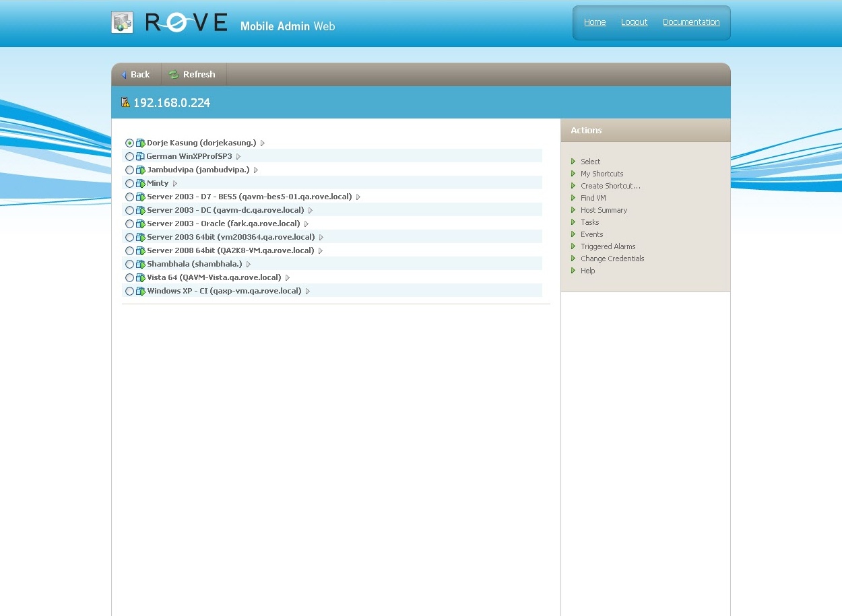Viewport: 842px width, 616px height.
Task: Click VM icon for Server 2003 64bit
Action: 141,237
